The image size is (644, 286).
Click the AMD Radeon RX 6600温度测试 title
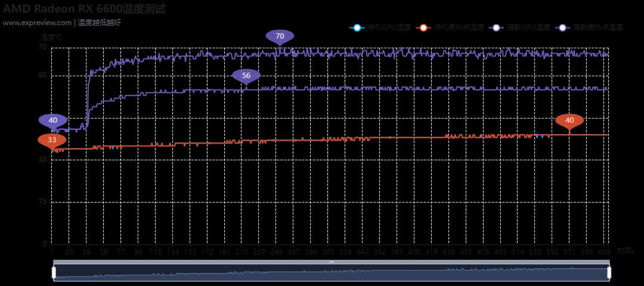pyautogui.click(x=84, y=8)
